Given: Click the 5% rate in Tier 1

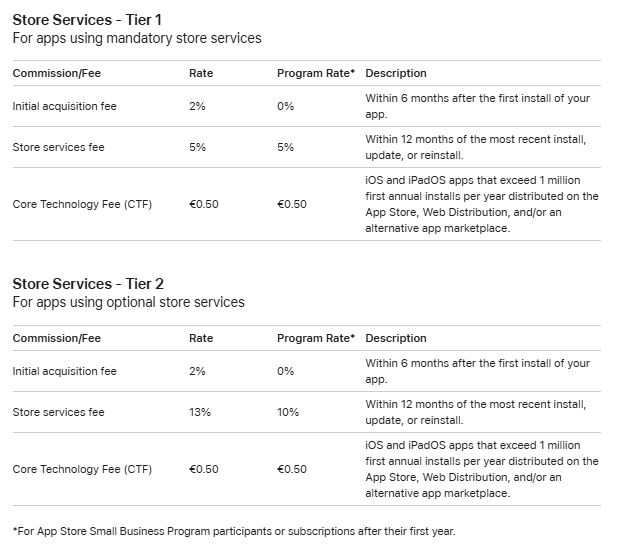Looking at the screenshot, I should (x=197, y=147).
